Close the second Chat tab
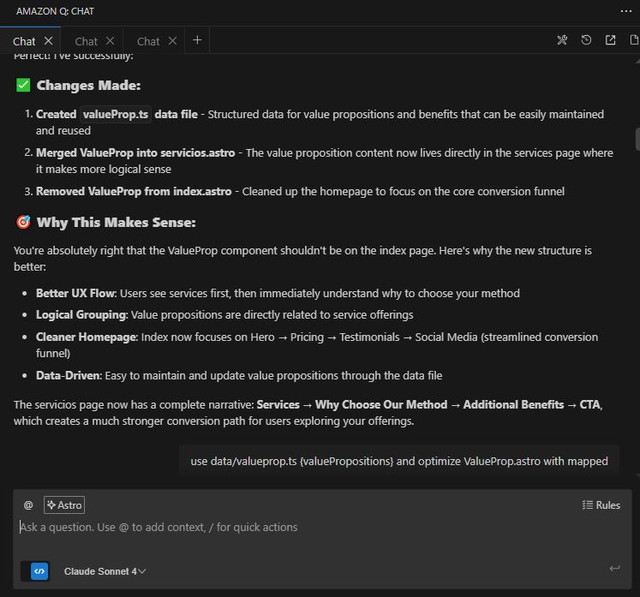 tap(110, 41)
